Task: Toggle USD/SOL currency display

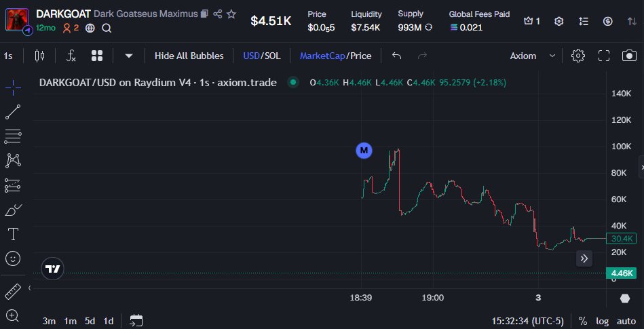Action: [261, 56]
